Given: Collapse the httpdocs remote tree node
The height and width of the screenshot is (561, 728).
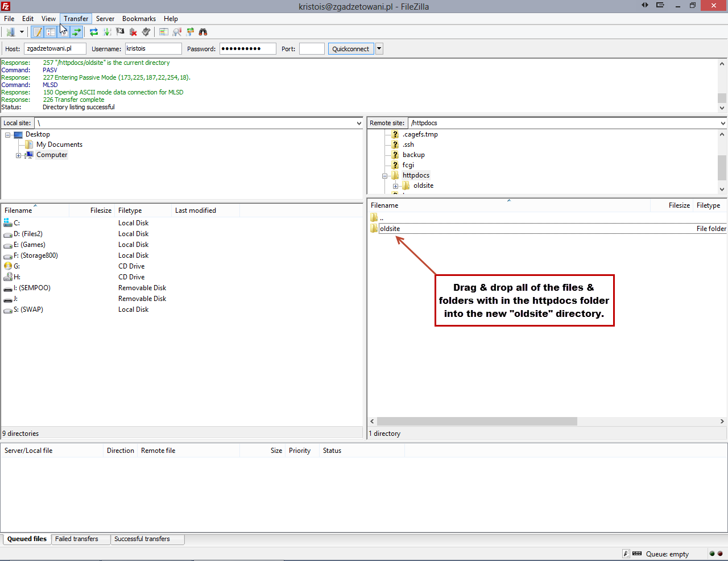Looking at the screenshot, I should coord(384,176).
